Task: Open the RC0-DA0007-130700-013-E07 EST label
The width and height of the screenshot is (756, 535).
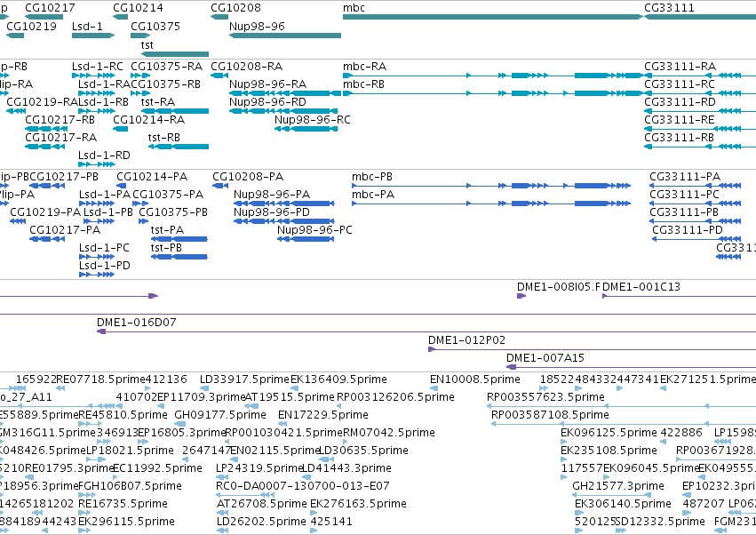Action: point(303,486)
